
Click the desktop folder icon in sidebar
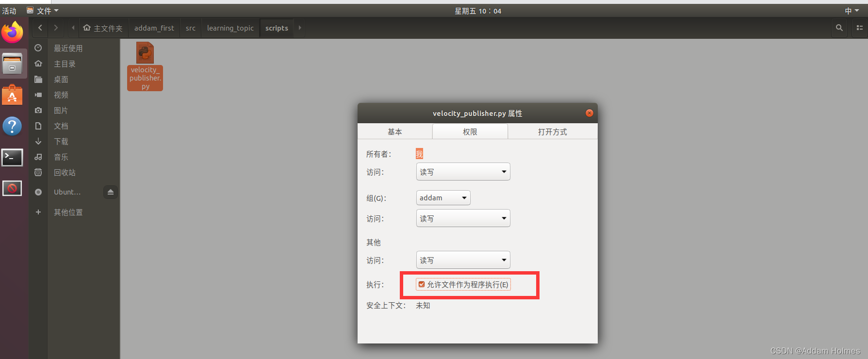coord(38,79)
